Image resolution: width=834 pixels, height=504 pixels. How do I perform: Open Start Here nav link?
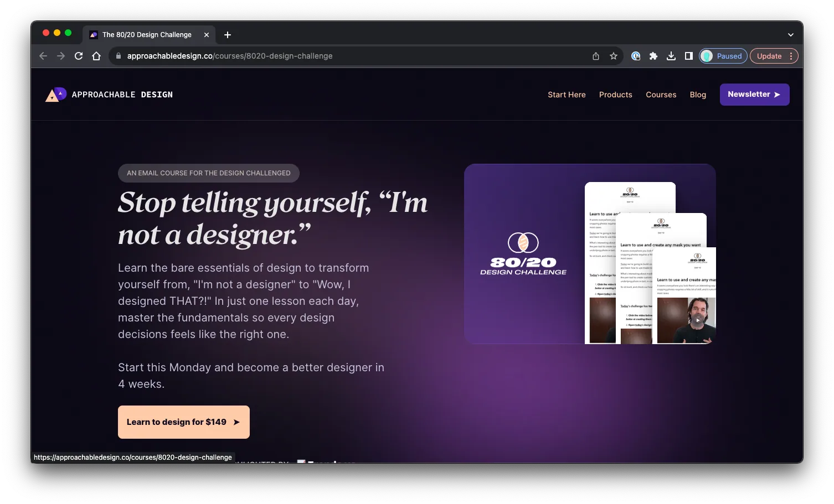[x=567, y=95]
